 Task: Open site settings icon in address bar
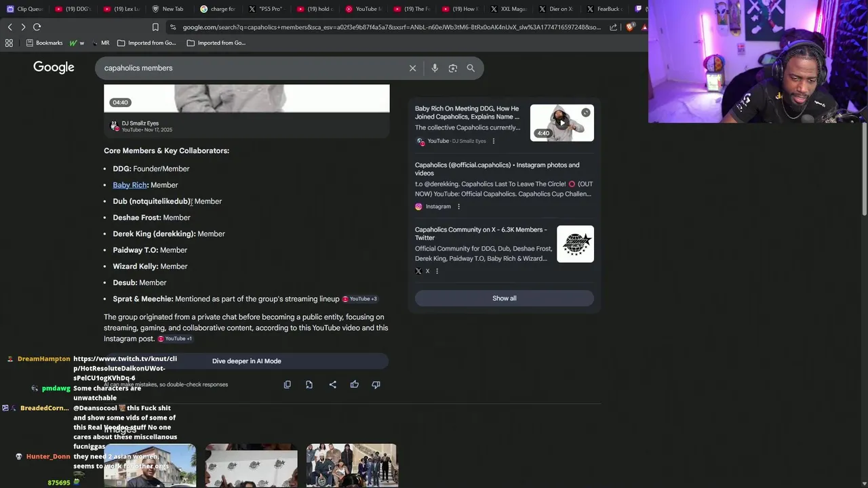(174, 27)
